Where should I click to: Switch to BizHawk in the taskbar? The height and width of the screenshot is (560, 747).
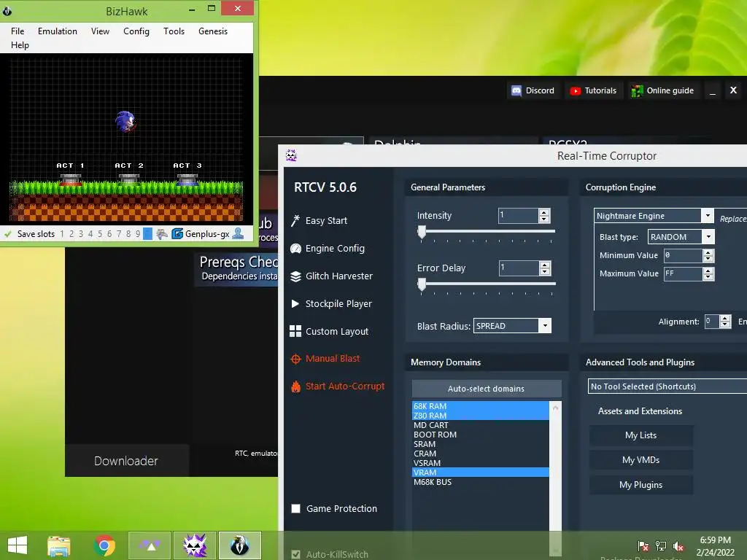tap(239, 545)
